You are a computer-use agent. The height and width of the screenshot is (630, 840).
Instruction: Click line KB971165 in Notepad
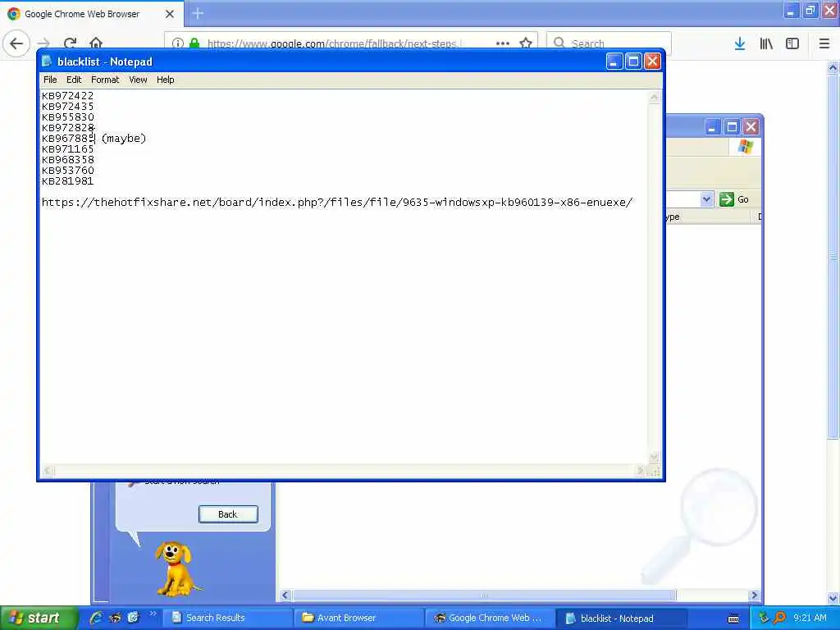pos(67,149)
